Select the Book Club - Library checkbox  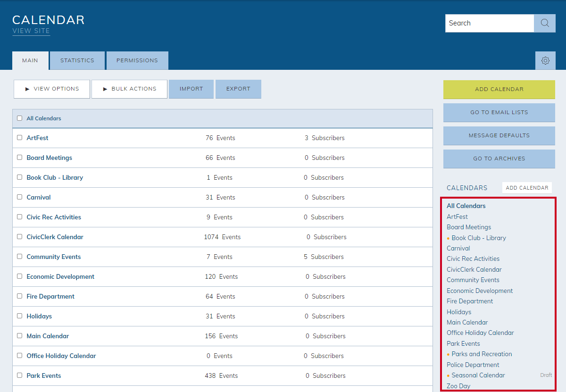[20, 177]
